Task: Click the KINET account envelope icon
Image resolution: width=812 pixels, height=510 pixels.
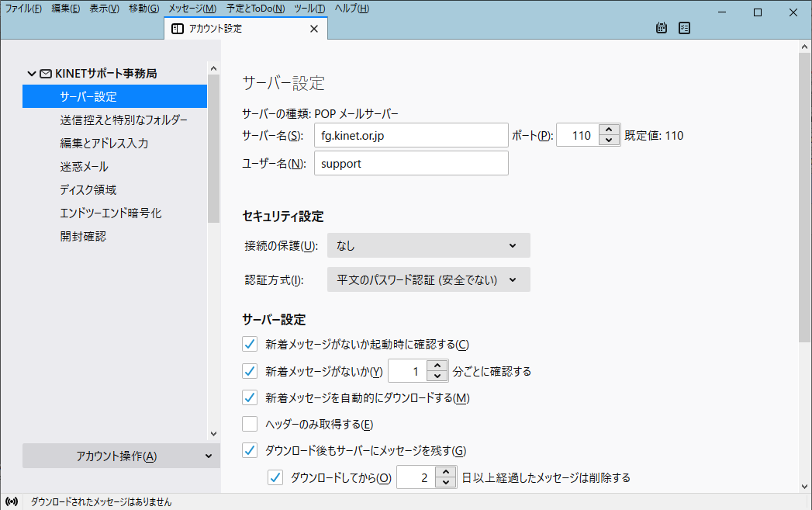Action: 46,74
